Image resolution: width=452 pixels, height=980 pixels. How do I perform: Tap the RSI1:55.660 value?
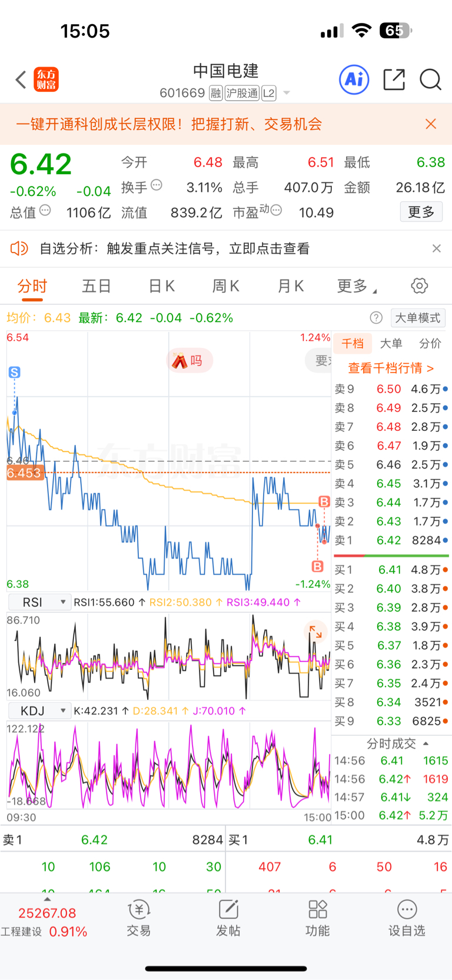tap(109, 602)
